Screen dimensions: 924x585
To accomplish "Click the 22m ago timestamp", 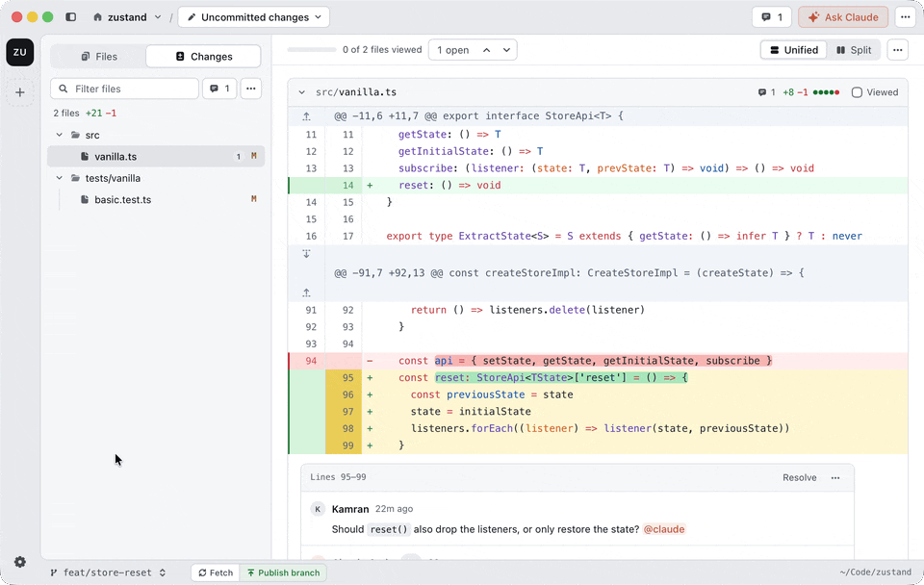I will pyautogui.click(x=395, y=509).
